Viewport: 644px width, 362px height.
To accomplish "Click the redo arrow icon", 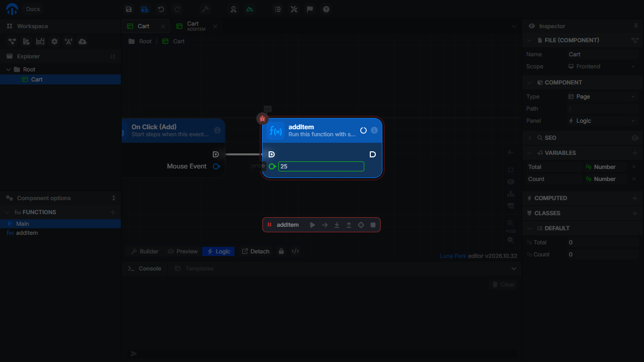I will [x=177, y=9].
